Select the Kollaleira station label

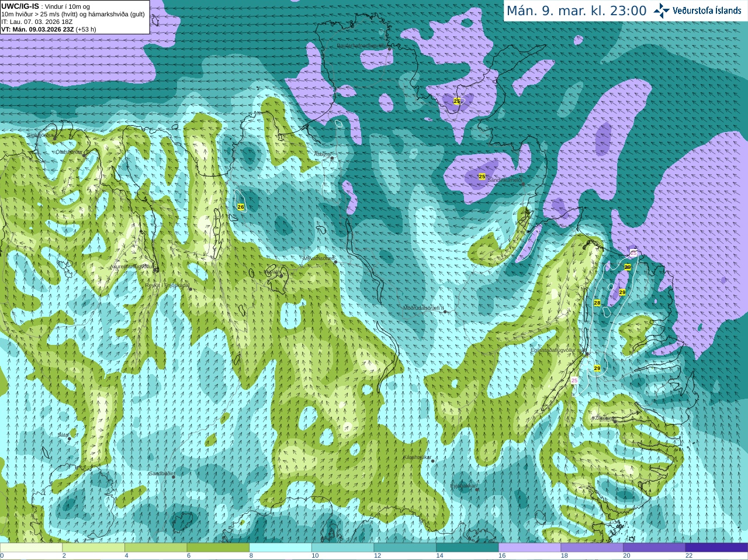tap(602, 418)
